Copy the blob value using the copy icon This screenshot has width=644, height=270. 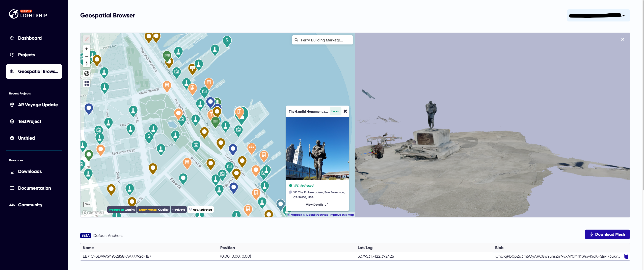coord(627,256)
